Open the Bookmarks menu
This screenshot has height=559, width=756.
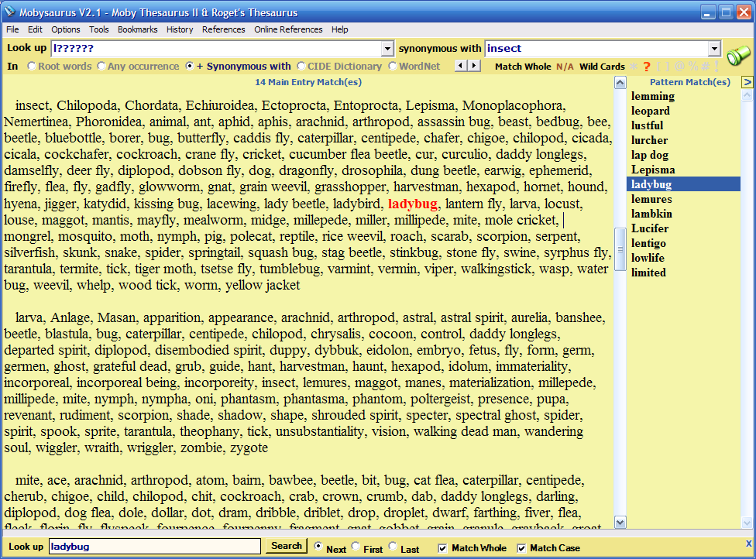coord(137,29)
